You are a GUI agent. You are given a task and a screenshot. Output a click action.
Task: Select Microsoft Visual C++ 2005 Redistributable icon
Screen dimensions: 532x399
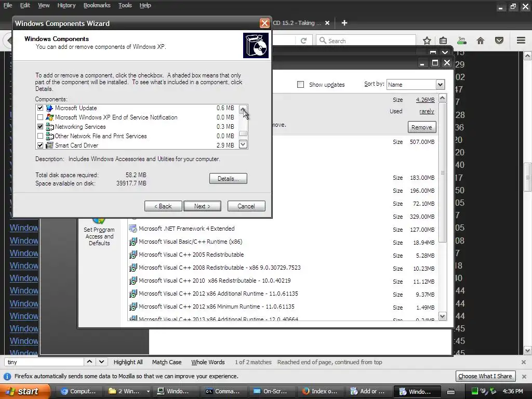click(133, 255)
